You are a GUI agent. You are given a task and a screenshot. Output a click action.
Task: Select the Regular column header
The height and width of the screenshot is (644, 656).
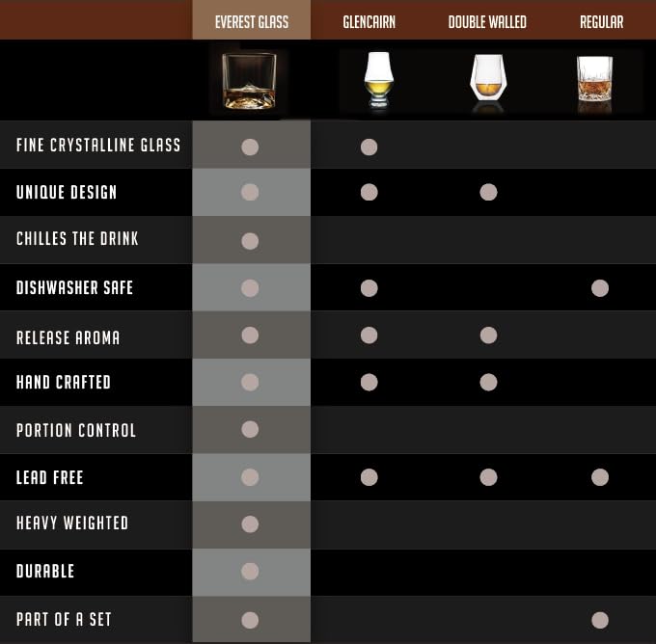[x=601, y=21]
